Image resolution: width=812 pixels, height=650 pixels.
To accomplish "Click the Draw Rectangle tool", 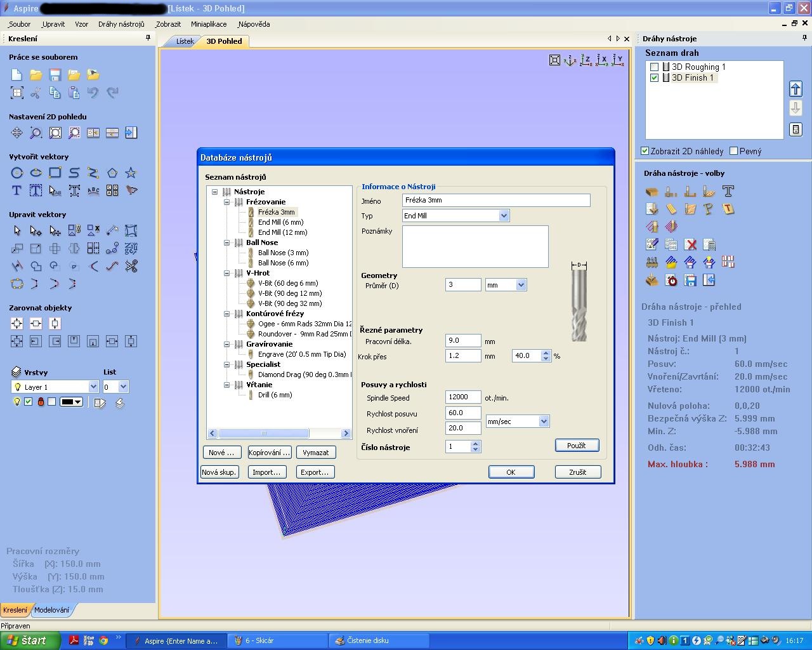I will point(55,173).
